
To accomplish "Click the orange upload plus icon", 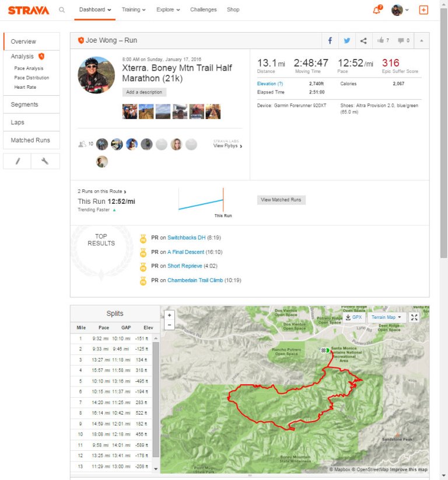I will [x=423, y=10].
